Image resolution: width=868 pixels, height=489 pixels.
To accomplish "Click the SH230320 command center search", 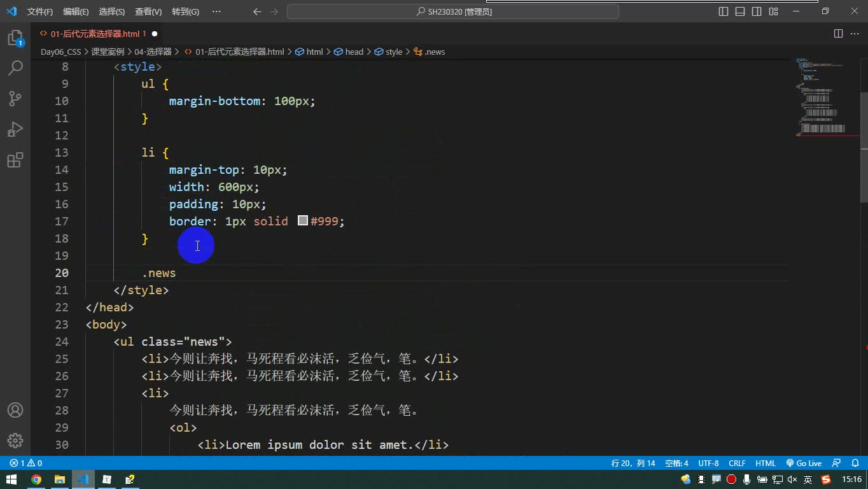I will point(453,11).
